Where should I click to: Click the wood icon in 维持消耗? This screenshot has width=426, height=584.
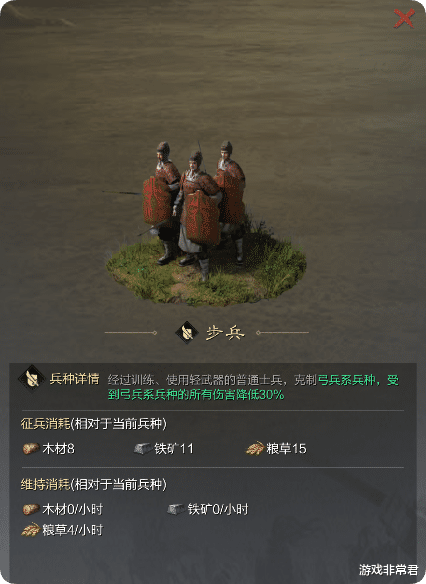[x=31, y=509]
